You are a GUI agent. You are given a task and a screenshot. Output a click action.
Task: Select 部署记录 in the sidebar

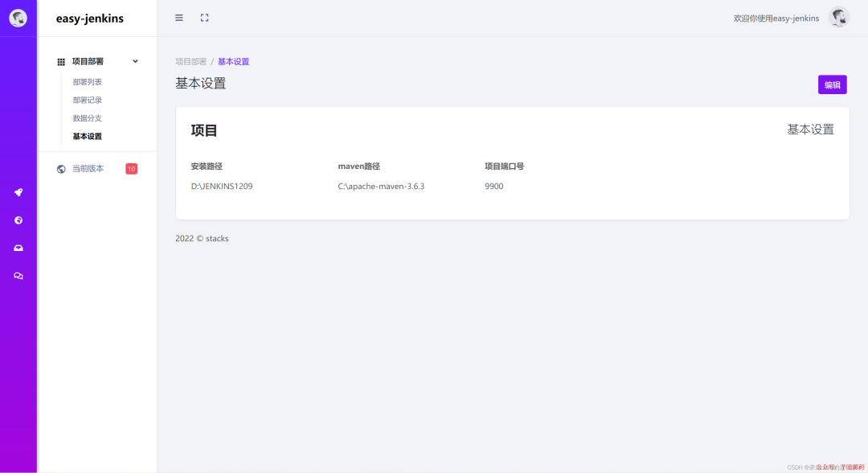point(87,99)
